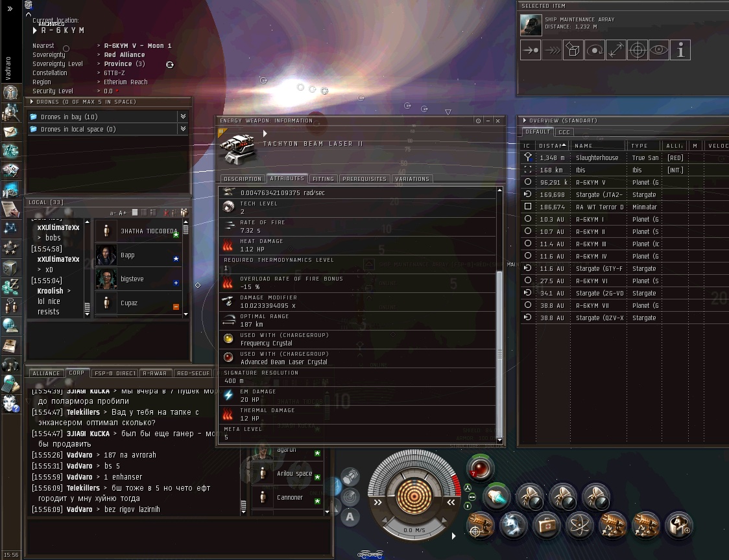Open the Mail envelope icon in sidebar
This screenshot has width=729, height=560.
10,132
